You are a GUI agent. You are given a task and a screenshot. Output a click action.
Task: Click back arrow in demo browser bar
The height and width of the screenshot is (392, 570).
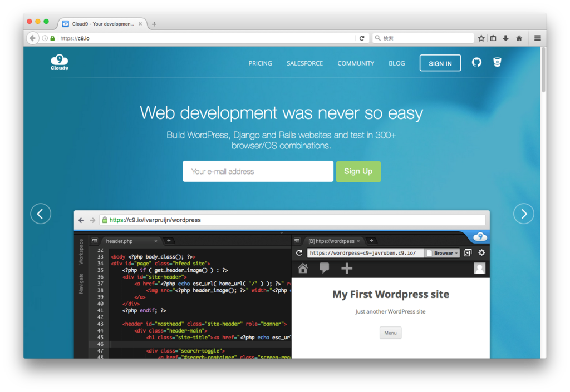coord(81,220)
